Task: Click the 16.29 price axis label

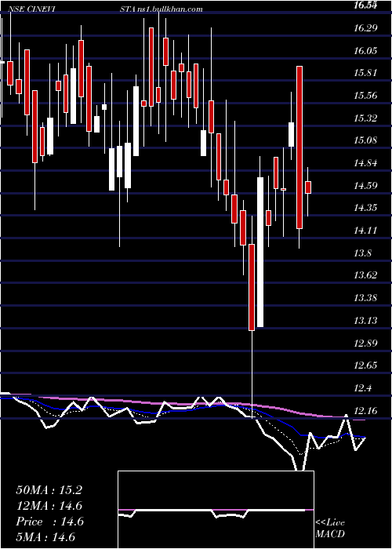Action: coord(365,28)
